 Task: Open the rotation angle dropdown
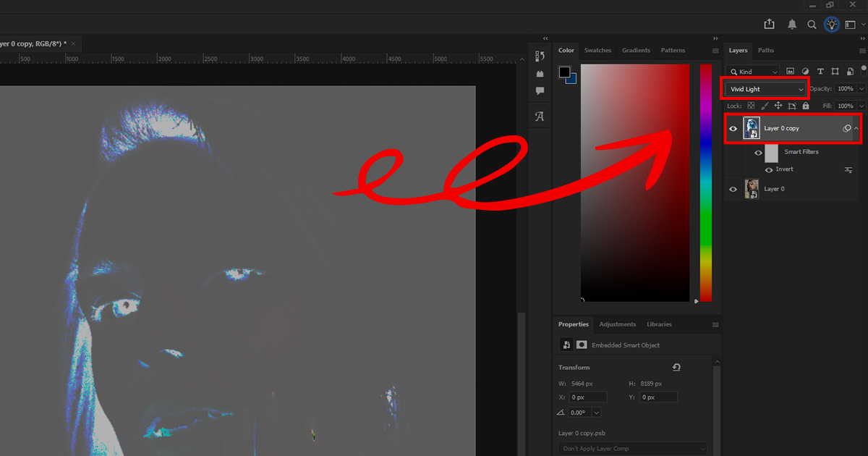(x=596, y=413)
